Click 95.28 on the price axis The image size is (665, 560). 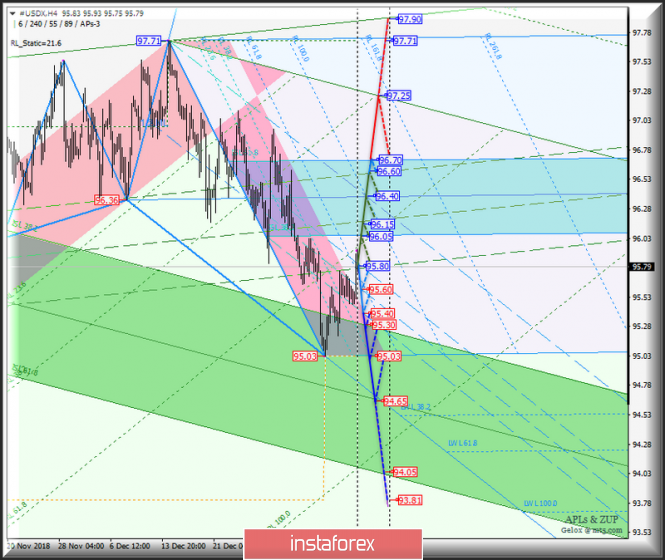click(x=642, y=326)
